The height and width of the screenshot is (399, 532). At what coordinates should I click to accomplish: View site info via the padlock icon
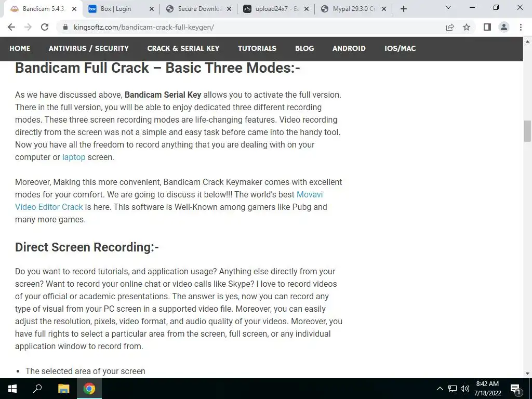coord(65,27)
